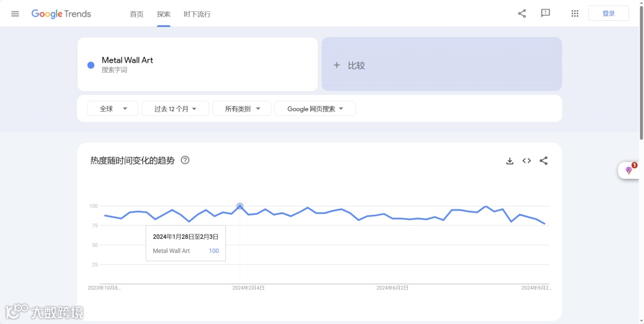The image size is (644, 324).
Task: Click the 热度随时间变化的趋势 heading
Action: [132, 161]
